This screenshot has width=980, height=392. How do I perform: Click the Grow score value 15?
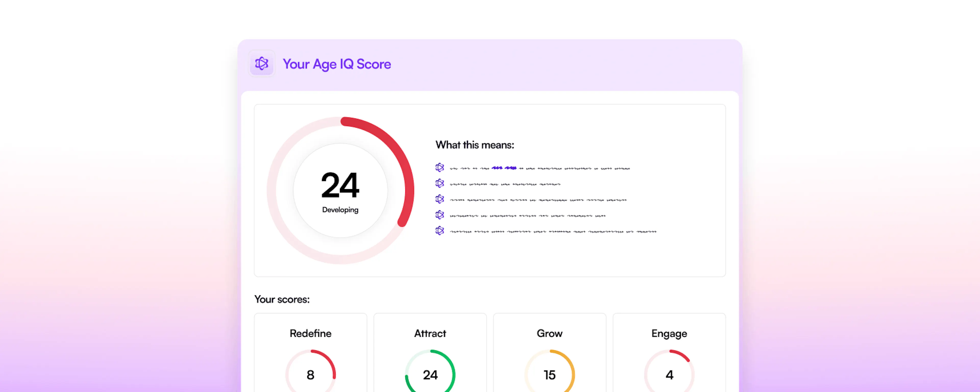[x=549, y=375]
